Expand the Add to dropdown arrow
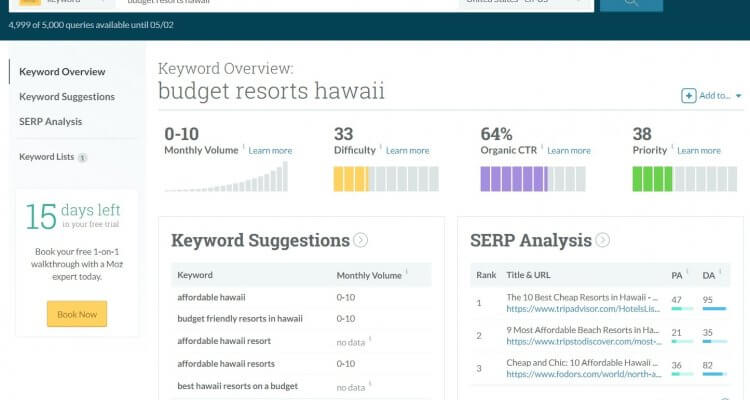Screen dimensions: 750x400 click(x=739, y=96)
